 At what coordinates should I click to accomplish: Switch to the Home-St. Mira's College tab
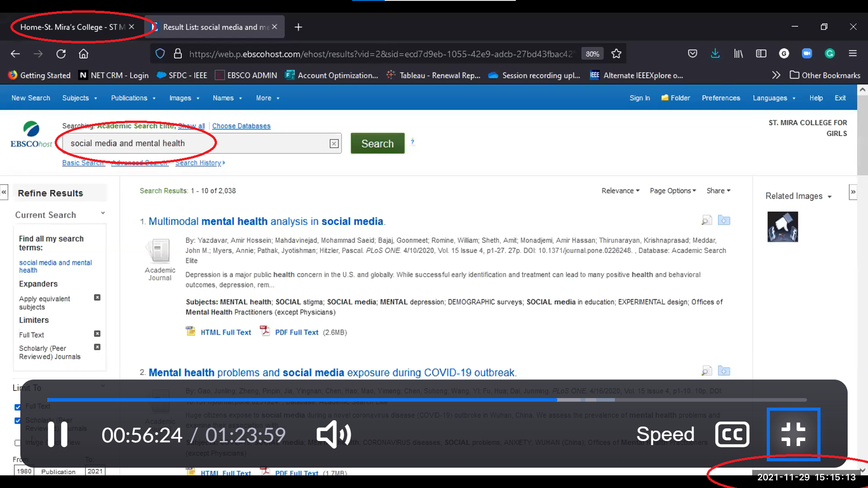[x=72, y=27]
